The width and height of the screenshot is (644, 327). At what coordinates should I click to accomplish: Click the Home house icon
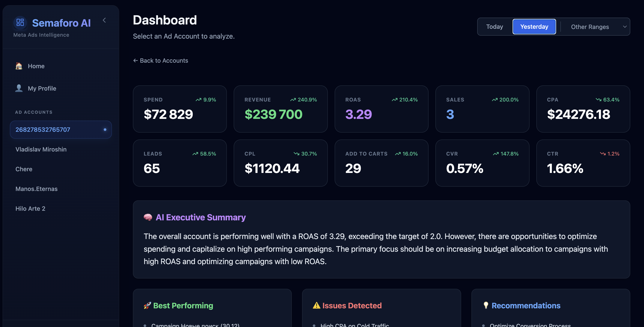coord(19,66)
